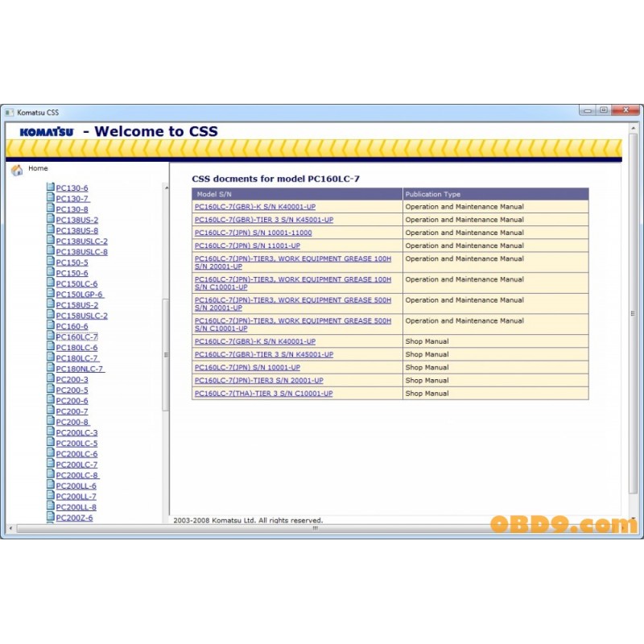Image resolution: width=644 pixels, height=644 pixels.
Task: Open the PC130-7 model link
Action: (x=72, y=199)
